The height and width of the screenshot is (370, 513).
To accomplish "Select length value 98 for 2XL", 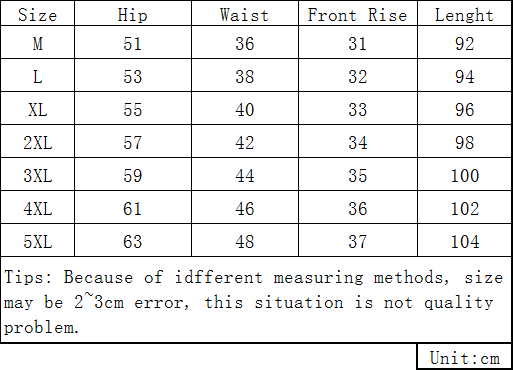I will tap(464, 143).
